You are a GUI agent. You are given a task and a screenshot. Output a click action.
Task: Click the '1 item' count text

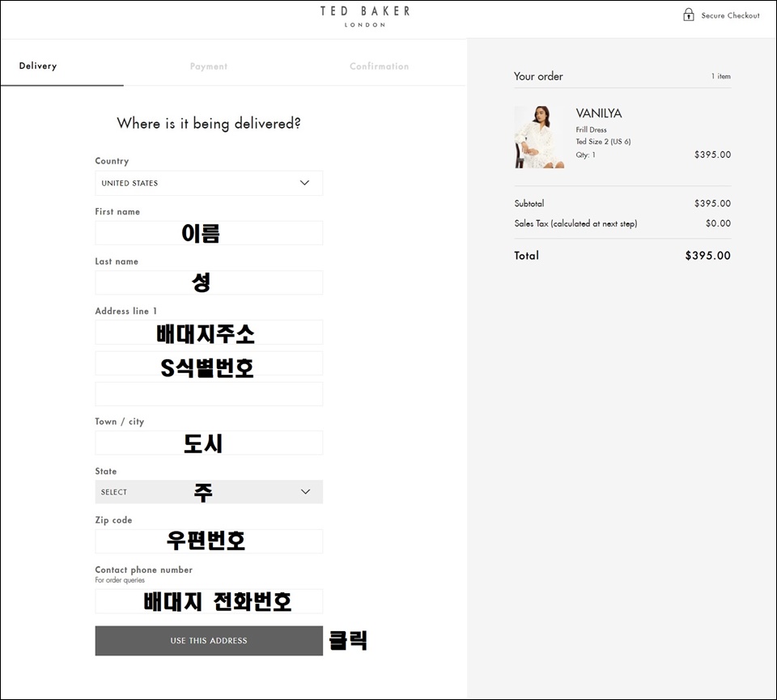pos(721,76)
